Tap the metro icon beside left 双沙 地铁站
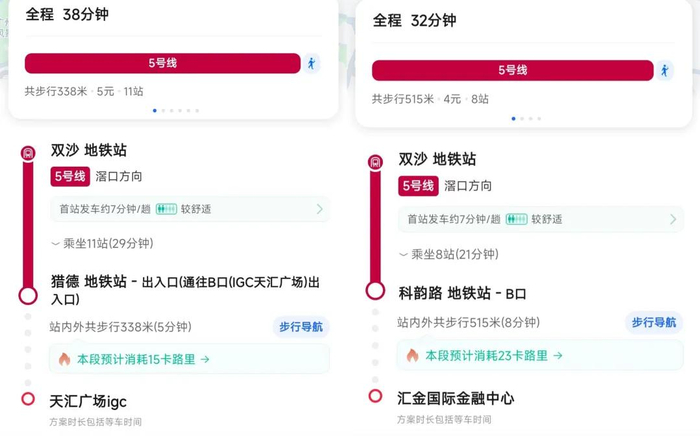 click(x=28, y=153)
